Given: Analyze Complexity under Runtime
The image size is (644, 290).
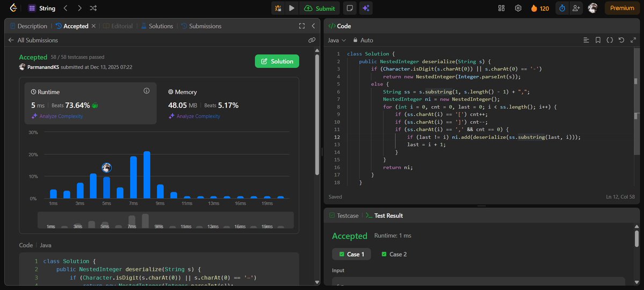Looking at the screenshot, I should (57, 116).
